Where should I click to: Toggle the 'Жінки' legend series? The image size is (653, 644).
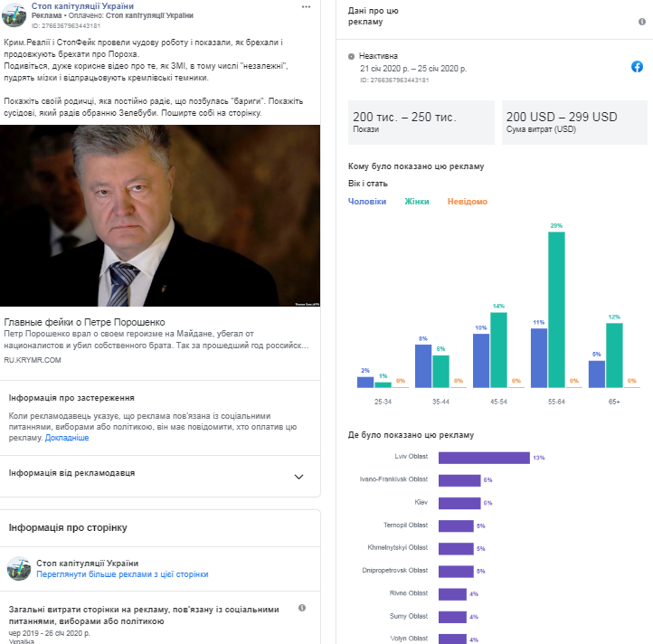pos(417,202)
